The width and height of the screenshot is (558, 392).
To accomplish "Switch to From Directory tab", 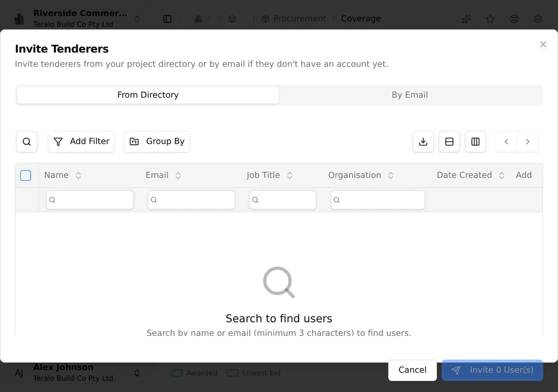I will pyautogui.click(x=148, y=95).
